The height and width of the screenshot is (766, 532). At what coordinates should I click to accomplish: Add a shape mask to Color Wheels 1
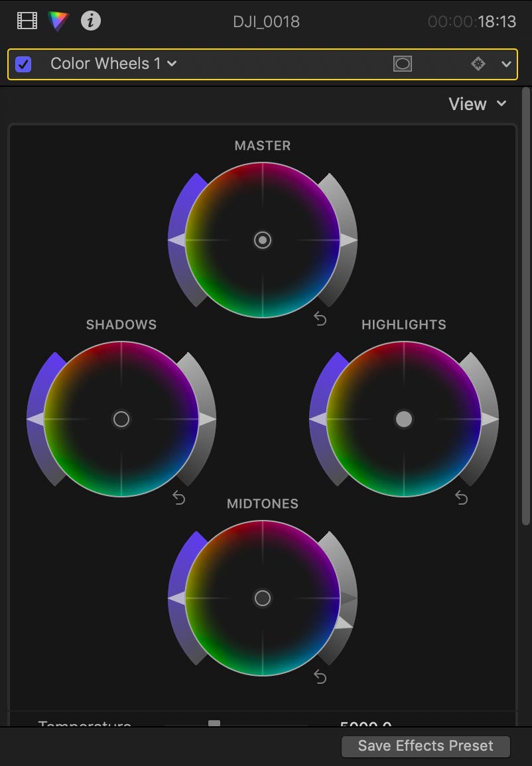(403, 64)
